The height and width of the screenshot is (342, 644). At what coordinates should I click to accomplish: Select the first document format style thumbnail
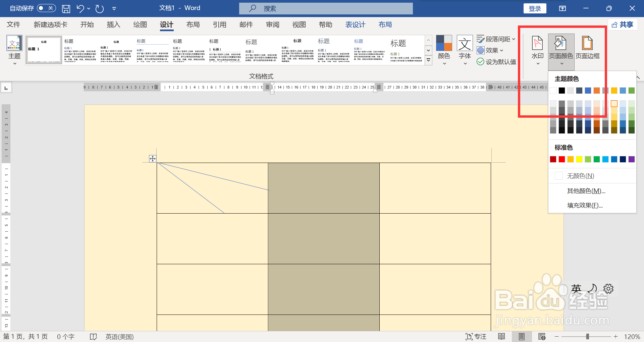click(44, 50)
